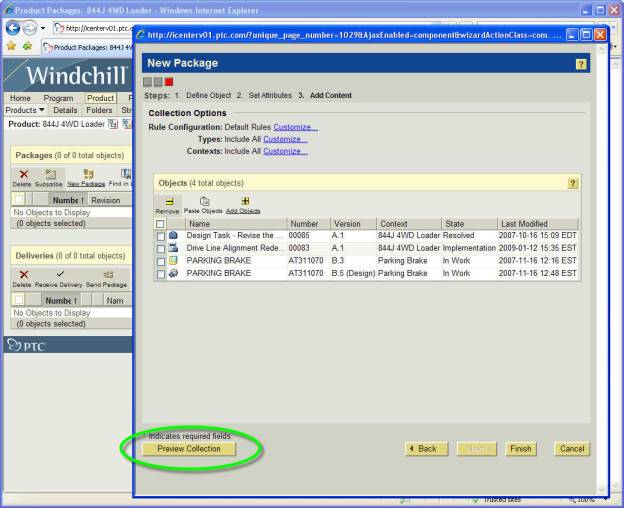Image resolution: width=624 pixels, height=508 pixels.
Task: Click Revision column header in Packages
Action: coord(106,200)
